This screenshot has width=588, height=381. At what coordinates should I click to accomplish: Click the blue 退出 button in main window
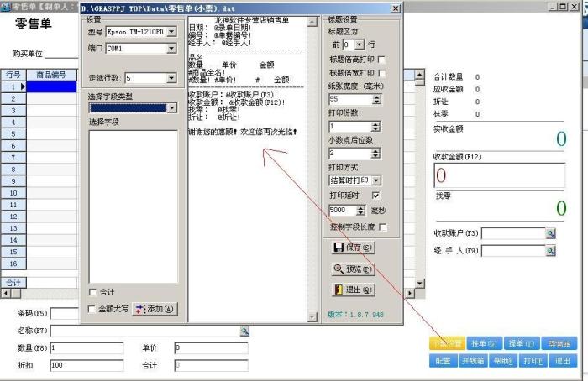(x=563, y=361)
